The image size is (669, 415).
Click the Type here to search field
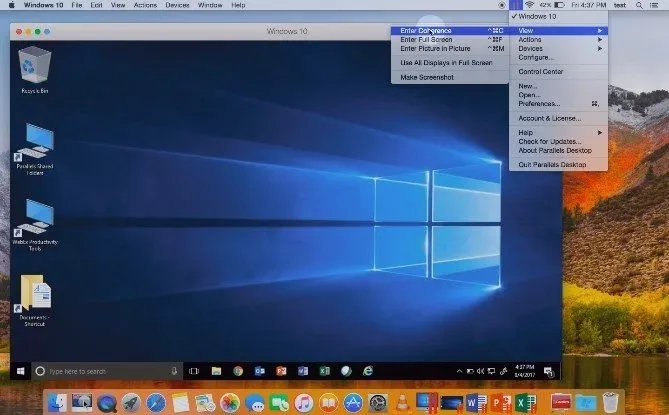108,371
